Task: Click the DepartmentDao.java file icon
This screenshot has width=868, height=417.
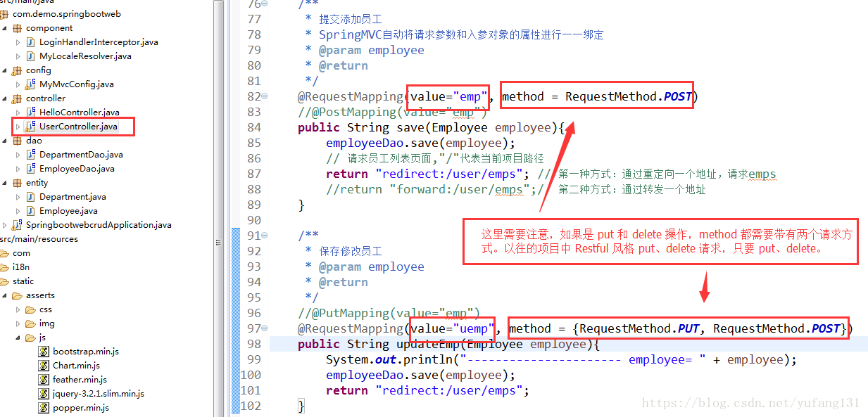Action: pyautogui.click(x=31, y=155)
